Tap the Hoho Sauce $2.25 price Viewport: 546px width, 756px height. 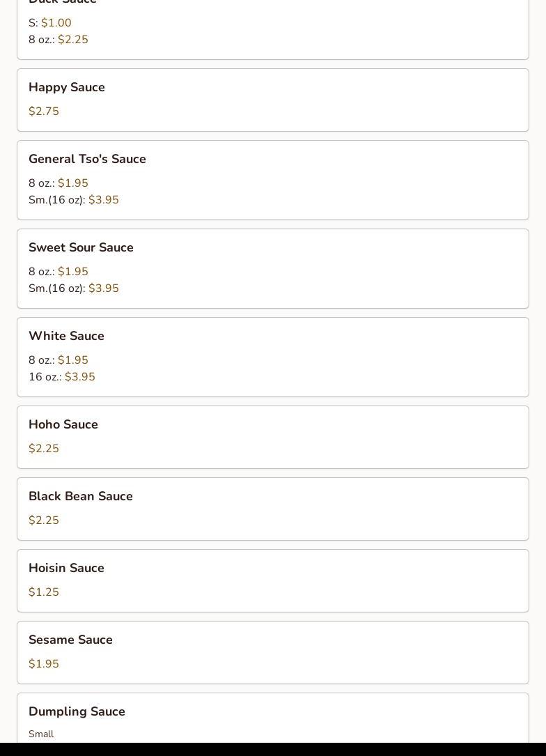point(44,449)
